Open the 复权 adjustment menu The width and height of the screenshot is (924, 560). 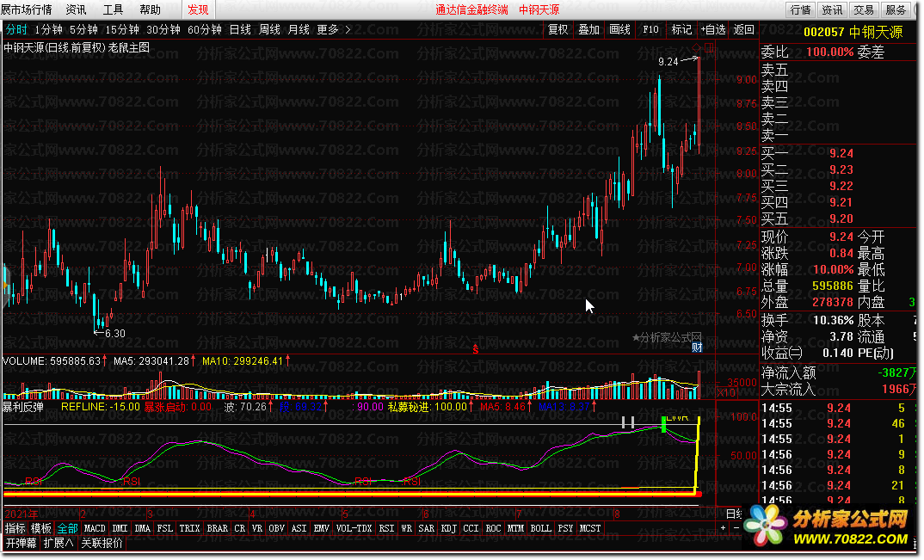pyautogui.click(x=558, y=29)
